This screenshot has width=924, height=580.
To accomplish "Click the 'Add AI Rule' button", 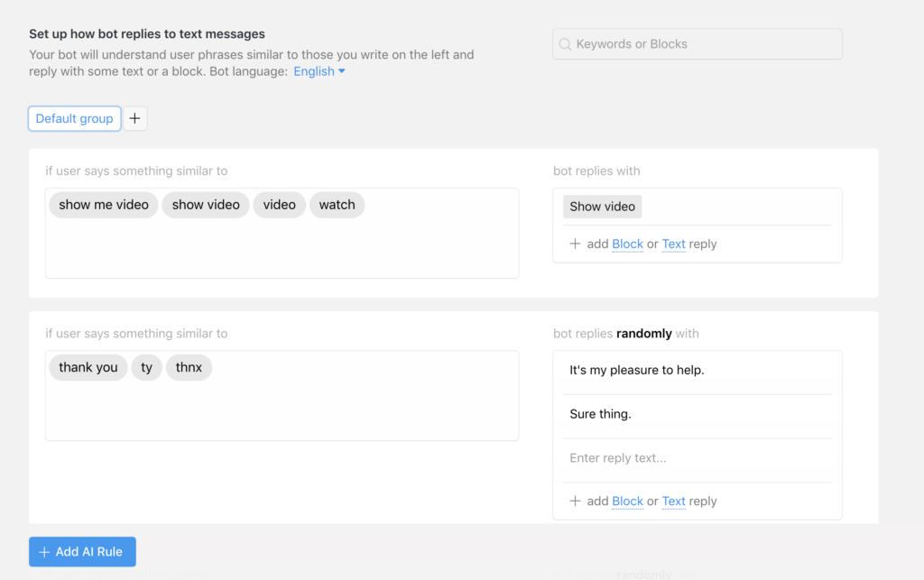I will coord(82,551).
